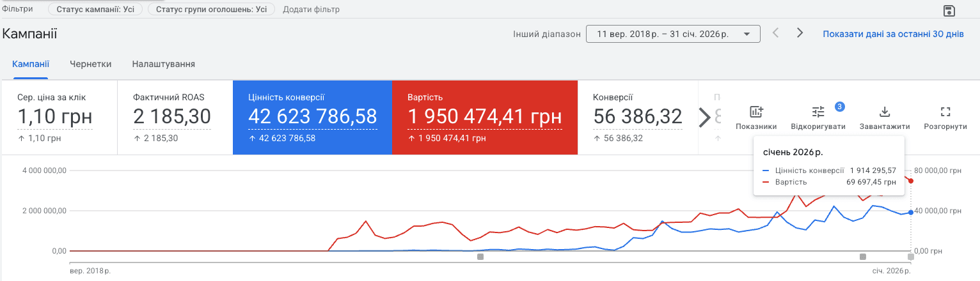The image size is (980, 281).
Task: Click tooltip value 69 697,45 грн
Action: [x=871, y=182]
